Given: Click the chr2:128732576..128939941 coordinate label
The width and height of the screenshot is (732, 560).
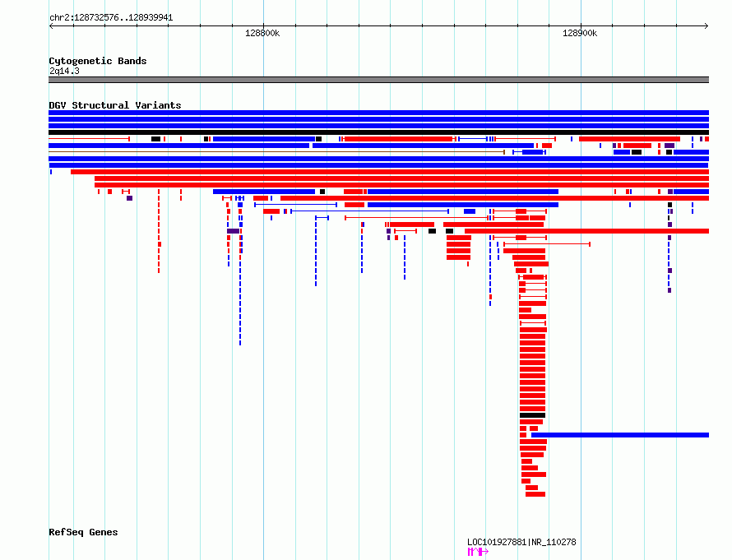Looking at the screenshot, I should 111,18.
